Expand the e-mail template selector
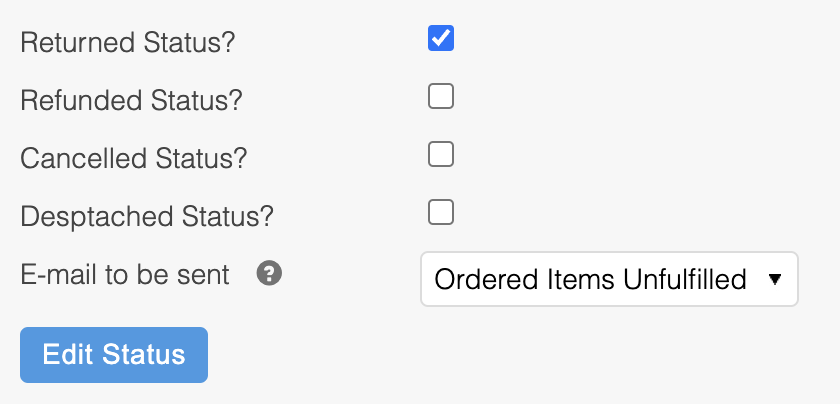 click(x=609, y=279)
